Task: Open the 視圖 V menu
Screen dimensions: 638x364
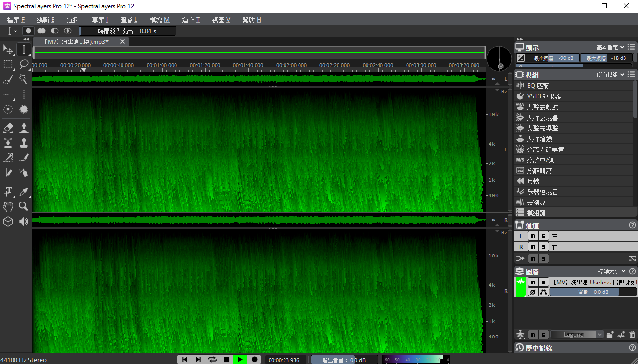Action: [x=221, y=20]
